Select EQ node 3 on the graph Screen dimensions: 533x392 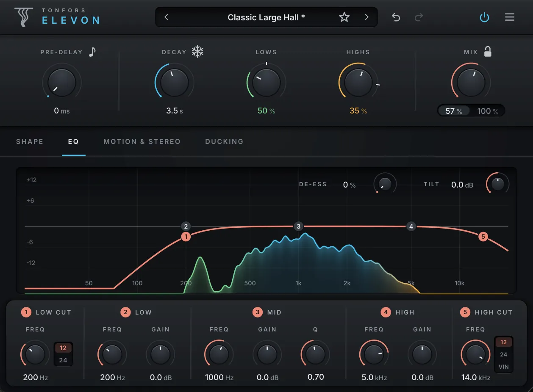point(298,226)
